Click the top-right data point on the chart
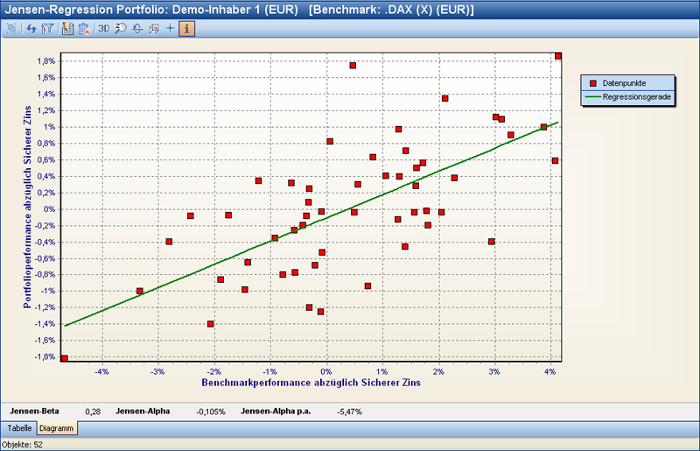Image resolution: width=700 pixels, height=451 pixels. coord(558,56)
